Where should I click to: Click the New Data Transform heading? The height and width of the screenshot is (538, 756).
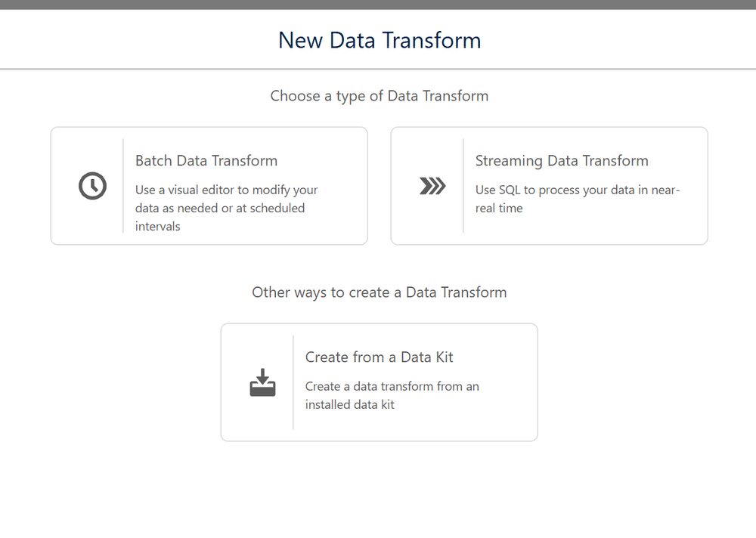[x=379, y=40]
